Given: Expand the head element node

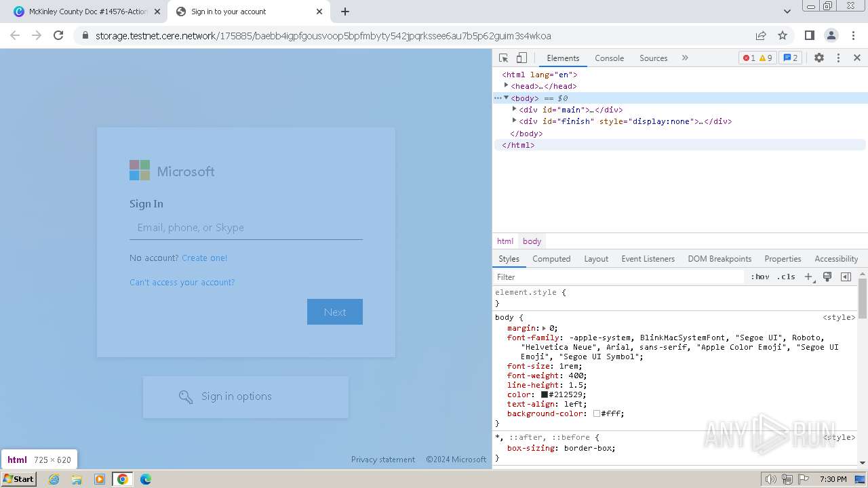Looking at the screenshot, I should tap(506, 85).
